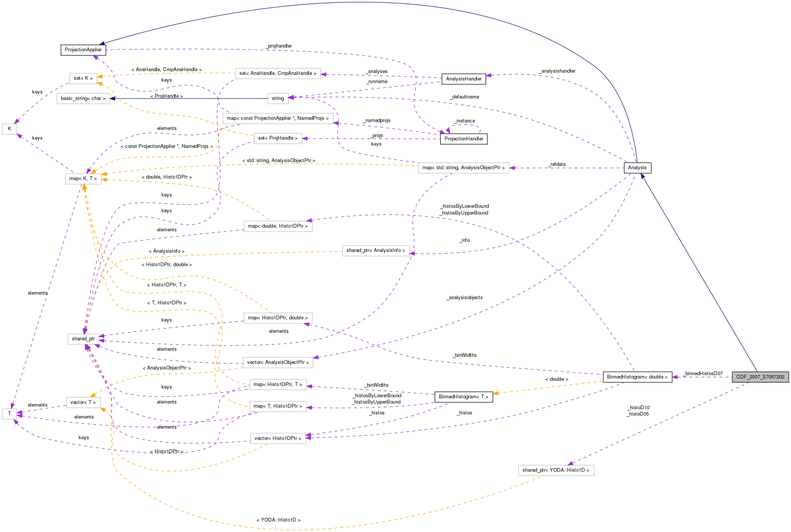Open vector< AnalysisObjectPtr > node

point(278,362)
